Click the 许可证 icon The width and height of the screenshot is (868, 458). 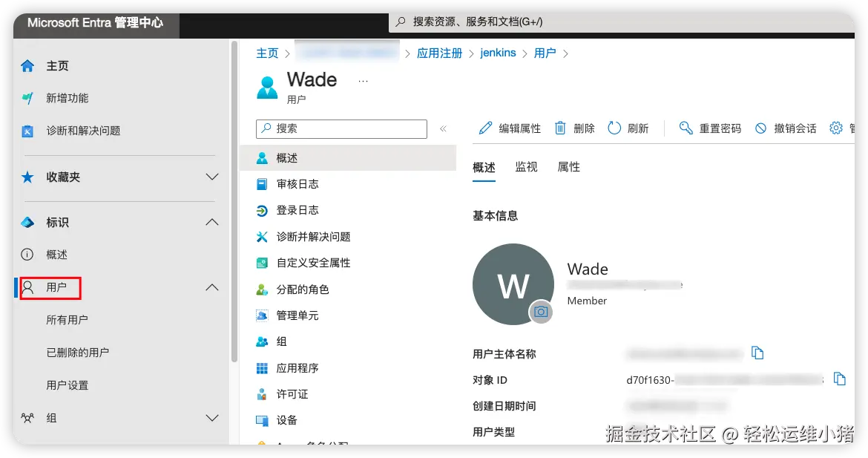262,394
